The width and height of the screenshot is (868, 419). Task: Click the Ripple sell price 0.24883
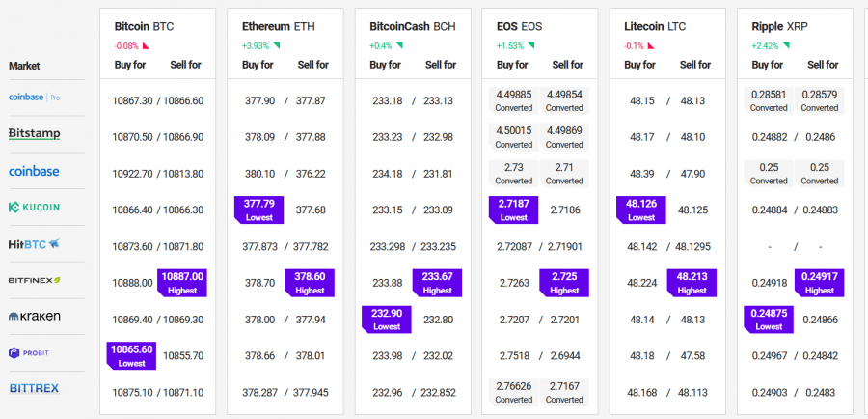[x=820, y=210]
